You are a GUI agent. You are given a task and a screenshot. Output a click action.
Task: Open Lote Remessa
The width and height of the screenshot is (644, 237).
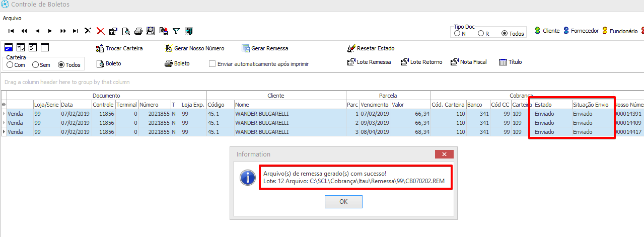click(x=369, y=62)
